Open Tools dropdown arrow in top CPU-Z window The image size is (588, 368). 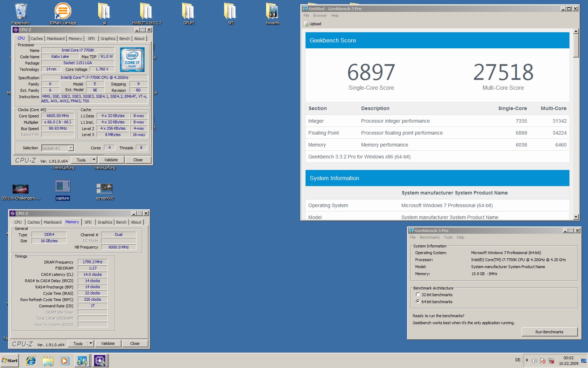coord(93,160)
